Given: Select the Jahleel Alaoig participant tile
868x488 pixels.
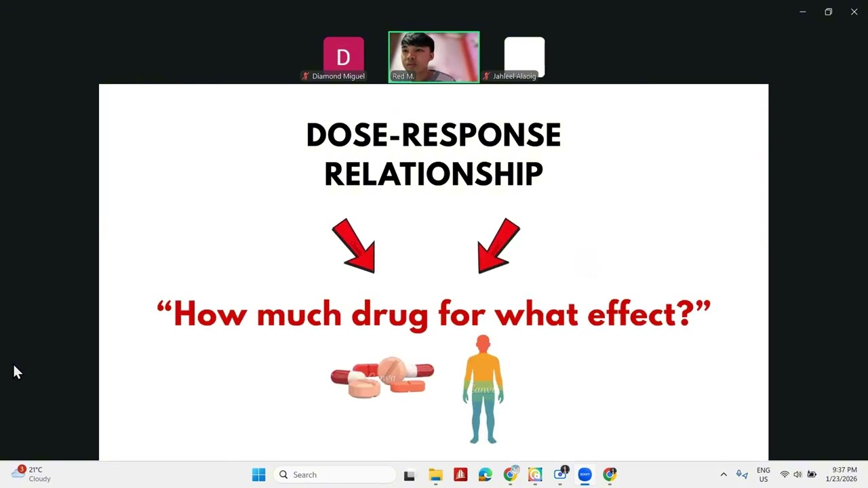Looking at the screenshot, I should coord(524,58).
